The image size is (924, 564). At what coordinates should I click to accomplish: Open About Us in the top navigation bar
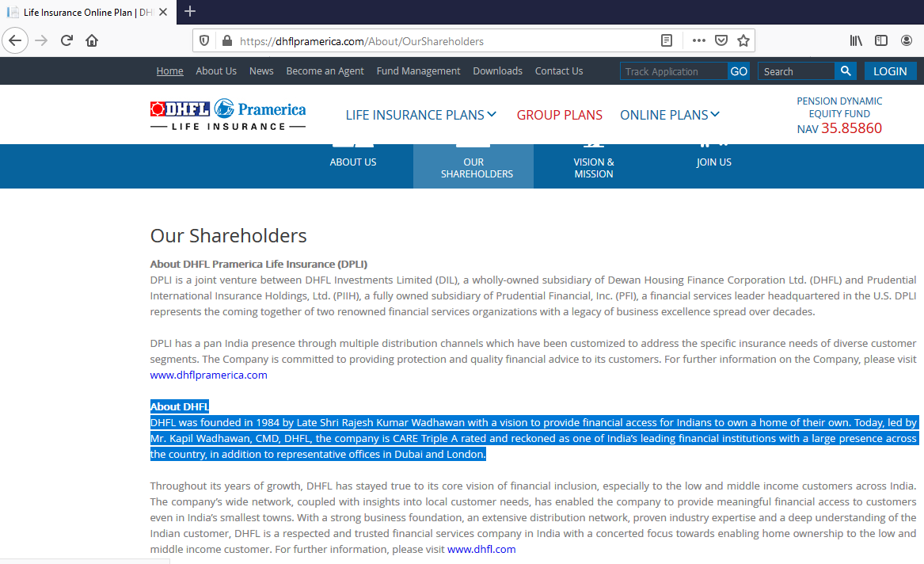216,70
